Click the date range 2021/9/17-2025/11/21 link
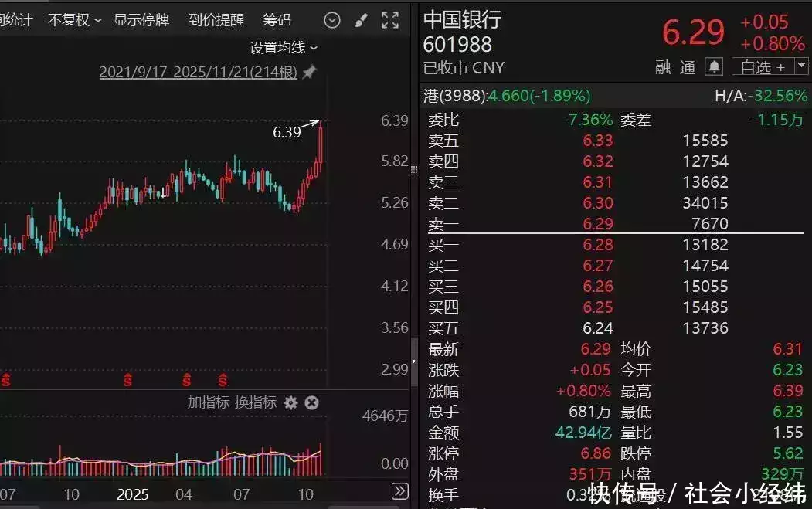This screenshot has width=812, height=509. pyautogui.click(x=199, y=70)
